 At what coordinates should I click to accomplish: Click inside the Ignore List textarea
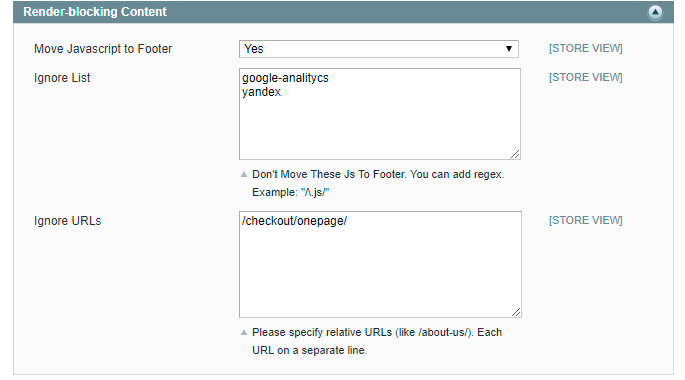[x=380, y=114]
